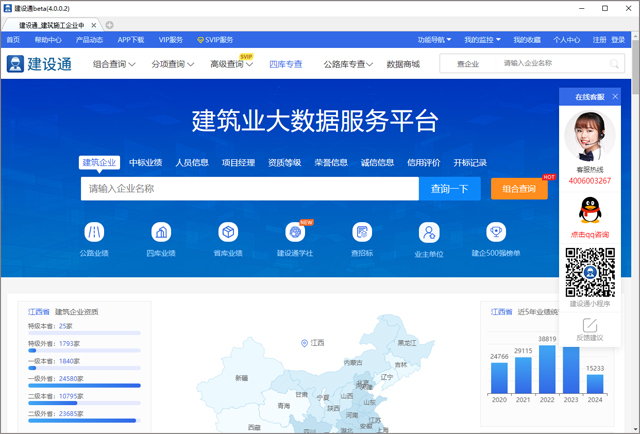
Task: Click the 2020 bar showing 24766
Action: point(499,378)
